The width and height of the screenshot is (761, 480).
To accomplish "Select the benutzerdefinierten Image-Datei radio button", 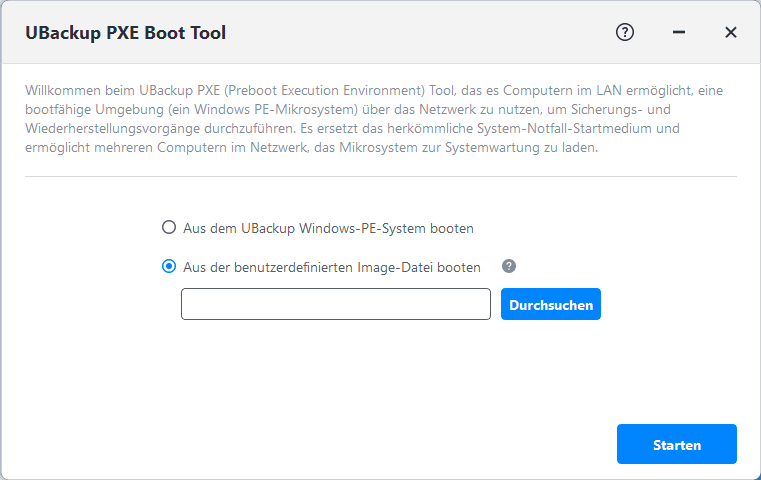I will click(x=169, y=267).
